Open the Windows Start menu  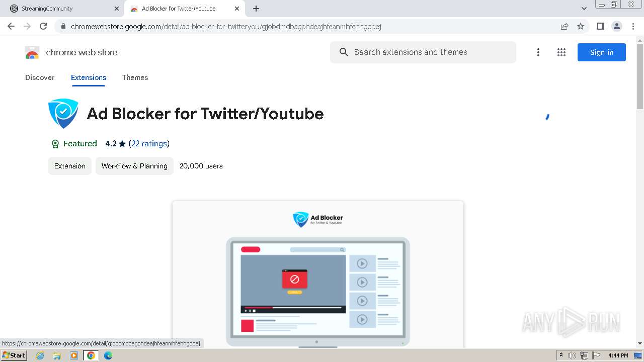(14, 355)
